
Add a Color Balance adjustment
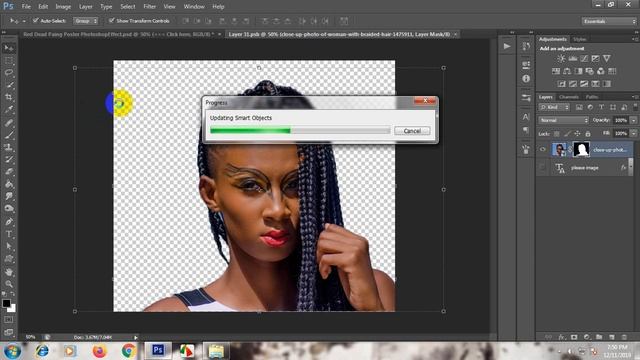(567, 71)
